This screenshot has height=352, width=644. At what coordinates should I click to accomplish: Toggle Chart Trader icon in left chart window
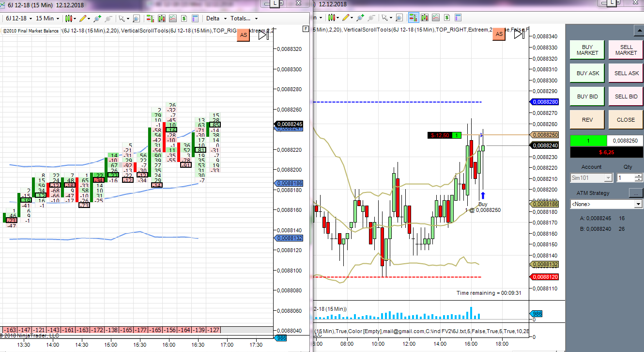point(150,18)
